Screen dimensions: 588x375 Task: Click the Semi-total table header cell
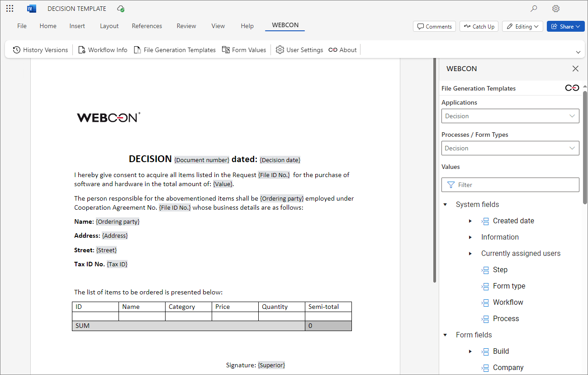328,307
